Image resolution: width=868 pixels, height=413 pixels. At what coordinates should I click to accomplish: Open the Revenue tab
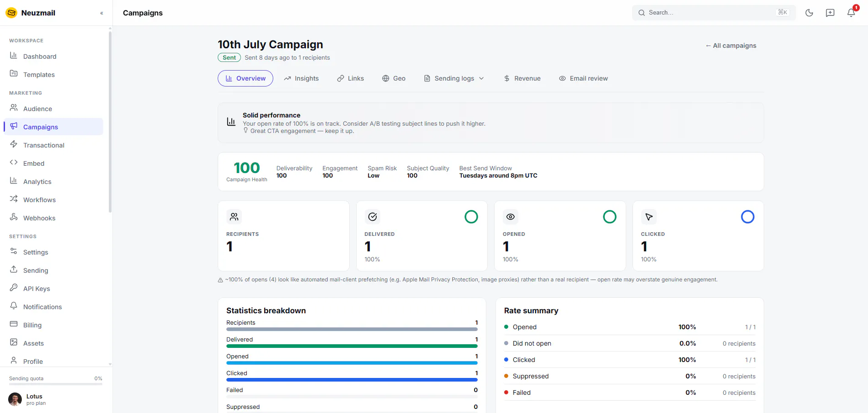click(x=522, y=78)
